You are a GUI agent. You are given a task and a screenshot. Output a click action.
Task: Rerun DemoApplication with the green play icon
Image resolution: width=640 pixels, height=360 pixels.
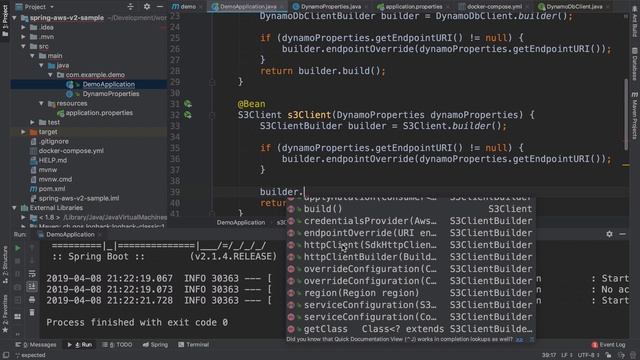tap(18, 248)
